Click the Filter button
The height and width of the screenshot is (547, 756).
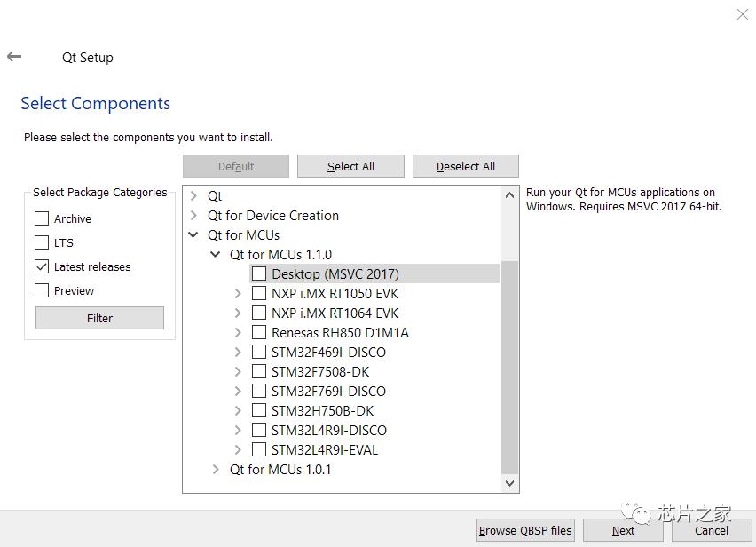coord(98,318)
